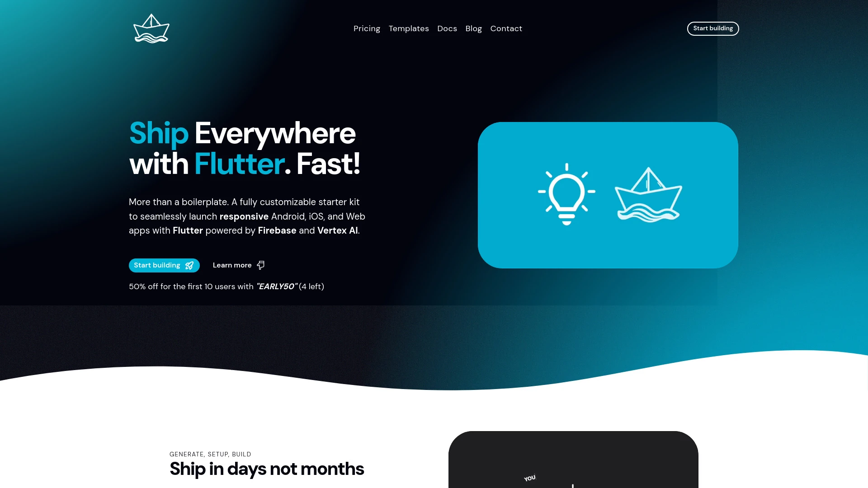Click the Firebase bold text link
Image resolution: width=868 pixels, height=488 pixels.
[277, 230]
